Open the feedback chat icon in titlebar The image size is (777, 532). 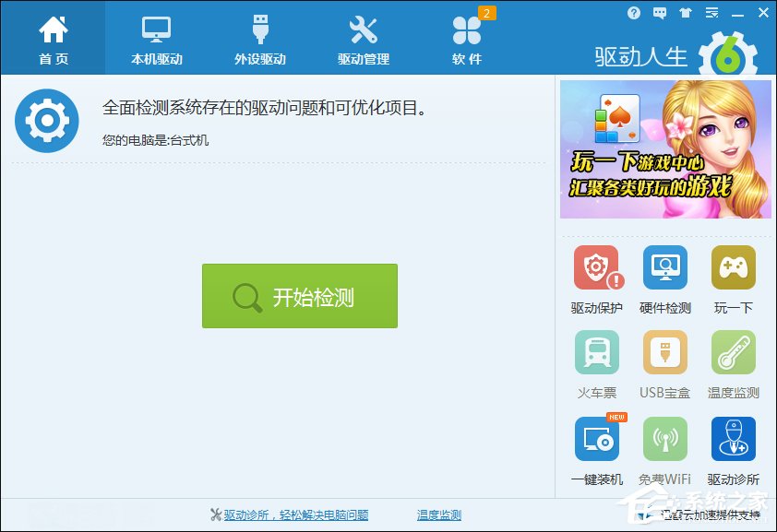click(x=658, y=13)
